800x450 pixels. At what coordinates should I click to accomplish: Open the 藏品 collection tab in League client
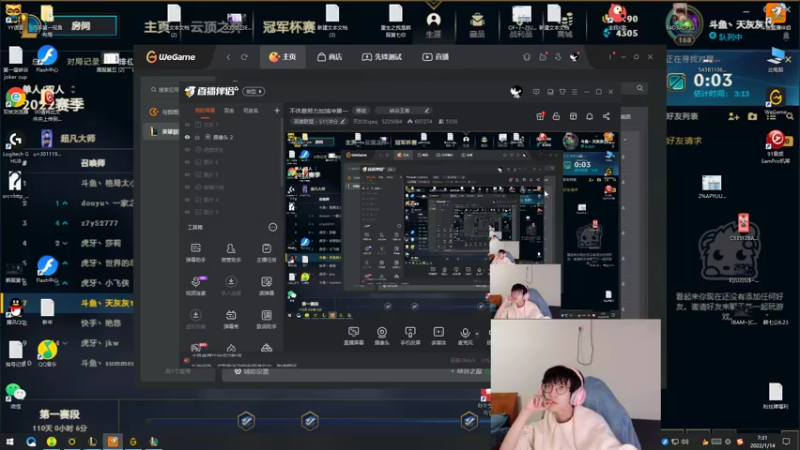click(477, 25)
